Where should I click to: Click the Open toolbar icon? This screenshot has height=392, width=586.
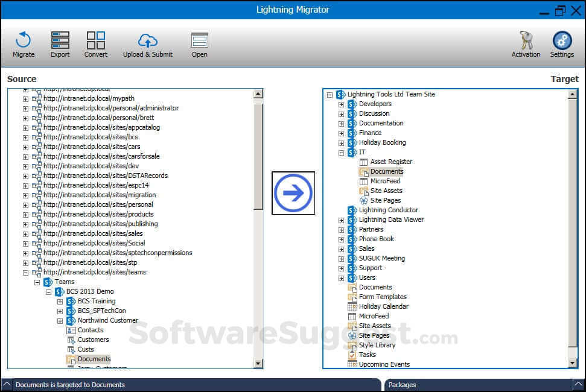coord(199,42)
